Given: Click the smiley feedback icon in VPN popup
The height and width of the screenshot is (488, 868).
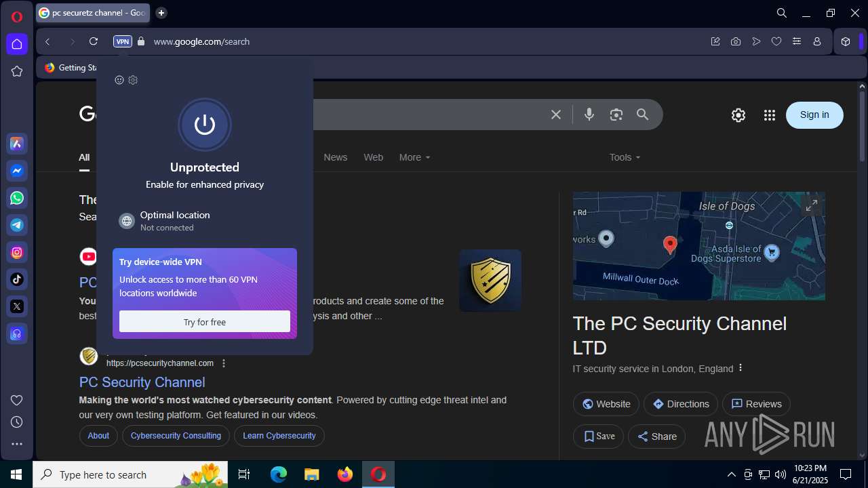Looking at the screenshot, I should (x=119, y=80).
